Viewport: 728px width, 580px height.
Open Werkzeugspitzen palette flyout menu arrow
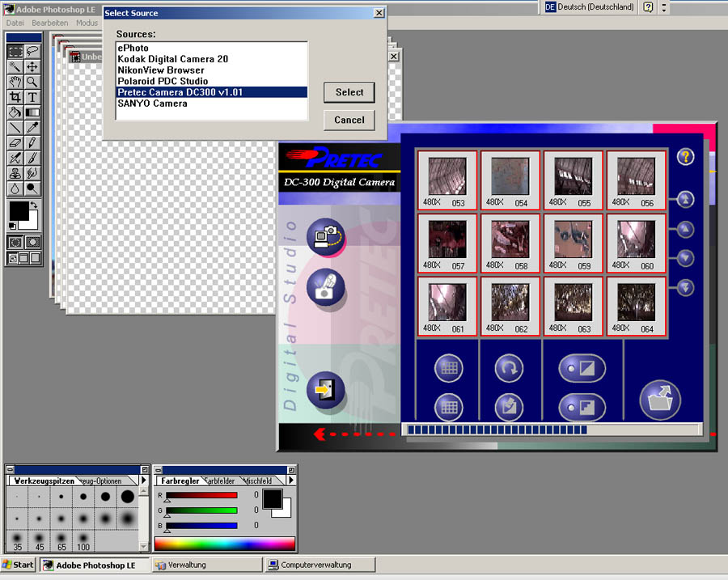[144, 481]
